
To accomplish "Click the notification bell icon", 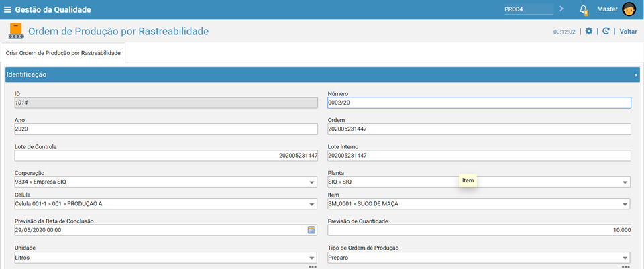I will 583,10.
